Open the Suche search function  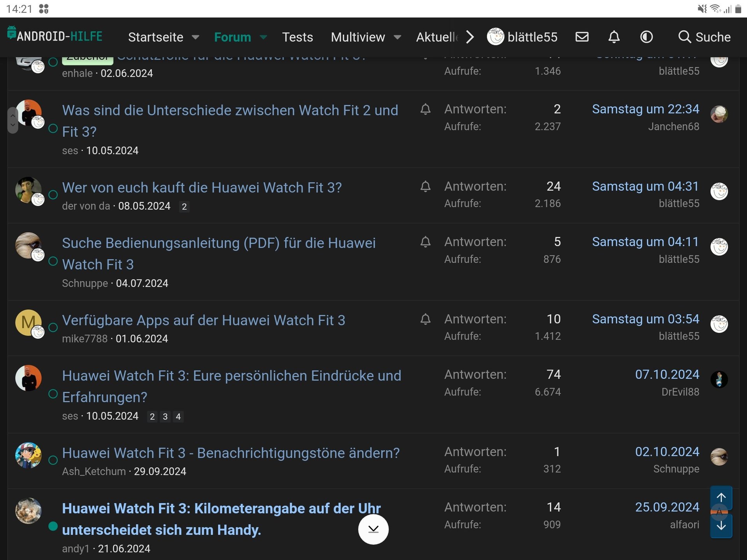[x=704, y=37]
